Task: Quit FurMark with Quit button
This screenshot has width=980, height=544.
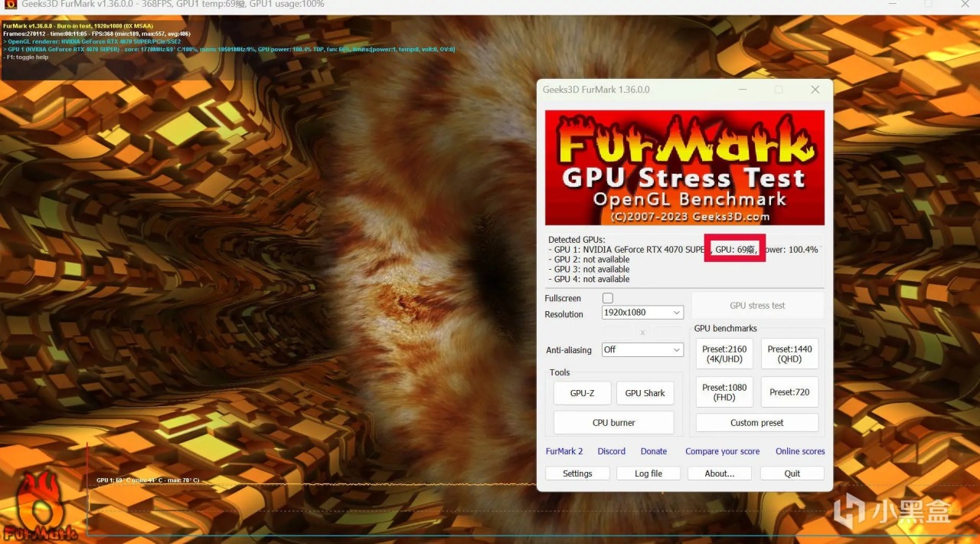Action: point(792,474)
